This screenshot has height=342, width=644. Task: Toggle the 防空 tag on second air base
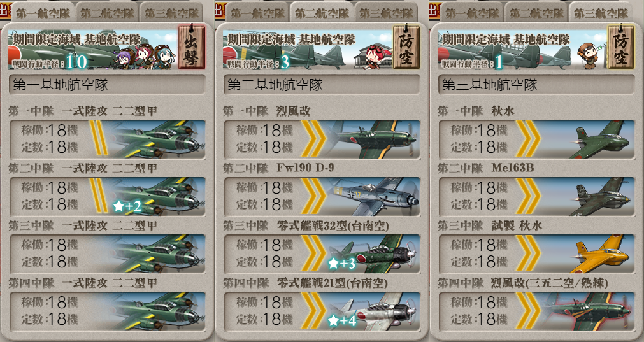click(x=406, y=46)
